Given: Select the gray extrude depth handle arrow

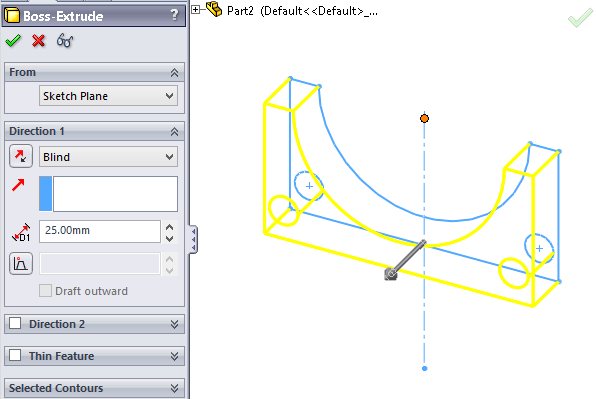Looking at the screenshot, I should click(x=405, y=260).
